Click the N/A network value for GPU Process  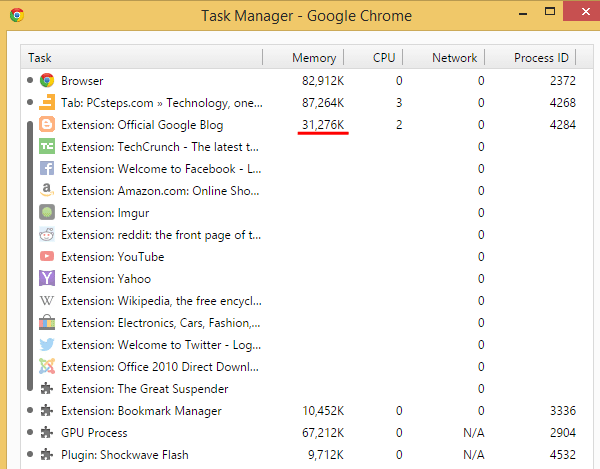(473, 433)
